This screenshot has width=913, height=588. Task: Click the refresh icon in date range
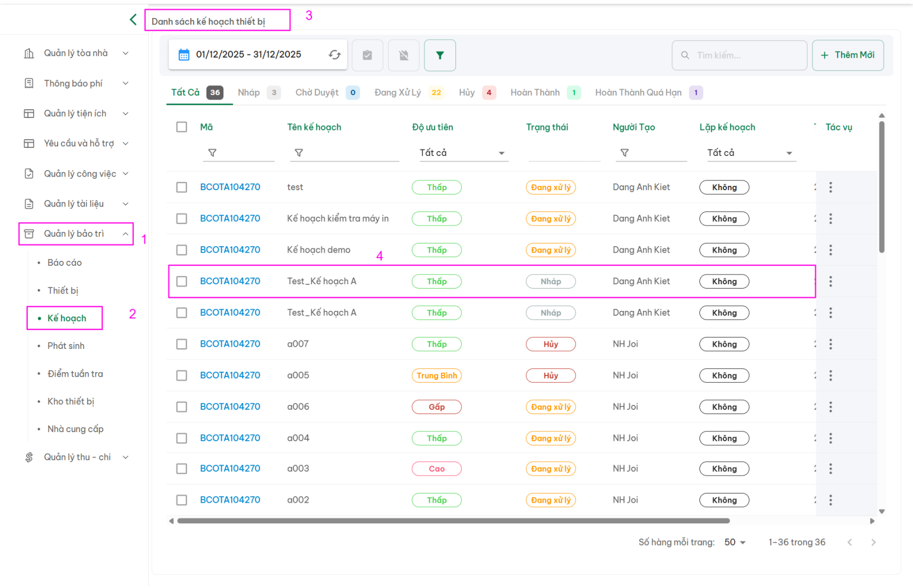335,55
